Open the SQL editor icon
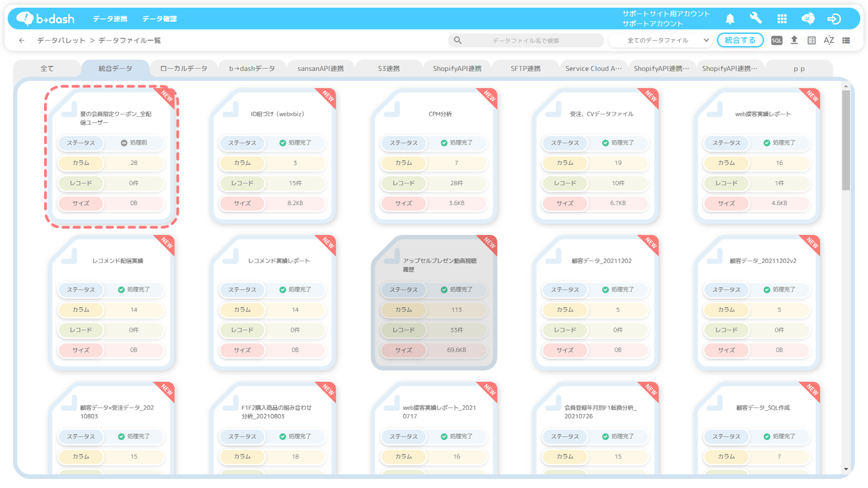Image resolution: width=868 pixels, height=488 pixels. 777,40
